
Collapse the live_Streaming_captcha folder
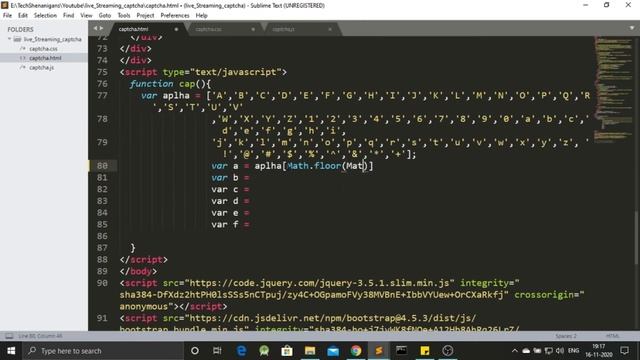tap(10, 39)
